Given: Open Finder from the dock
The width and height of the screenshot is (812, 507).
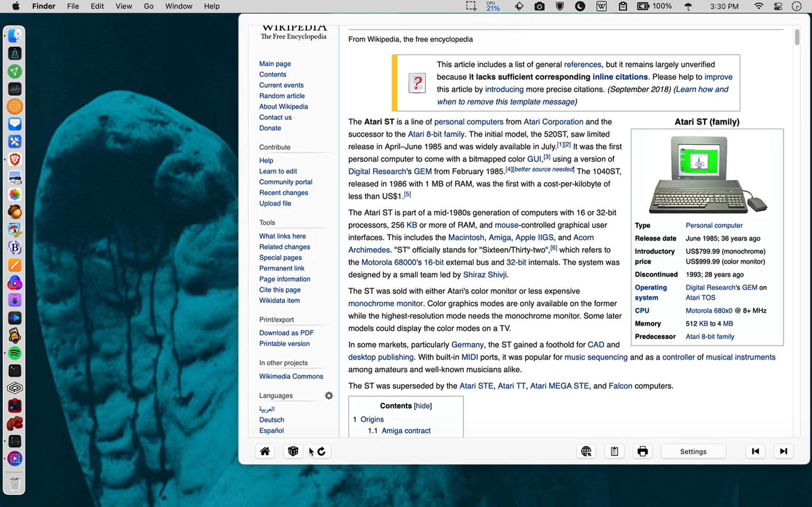Looking at the screenshot, I should point(15,36).
